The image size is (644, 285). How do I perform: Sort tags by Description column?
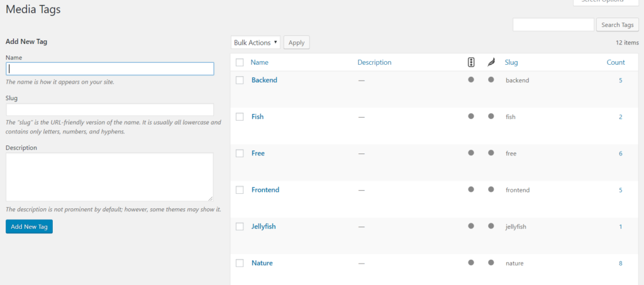click(x=374, y=62)
